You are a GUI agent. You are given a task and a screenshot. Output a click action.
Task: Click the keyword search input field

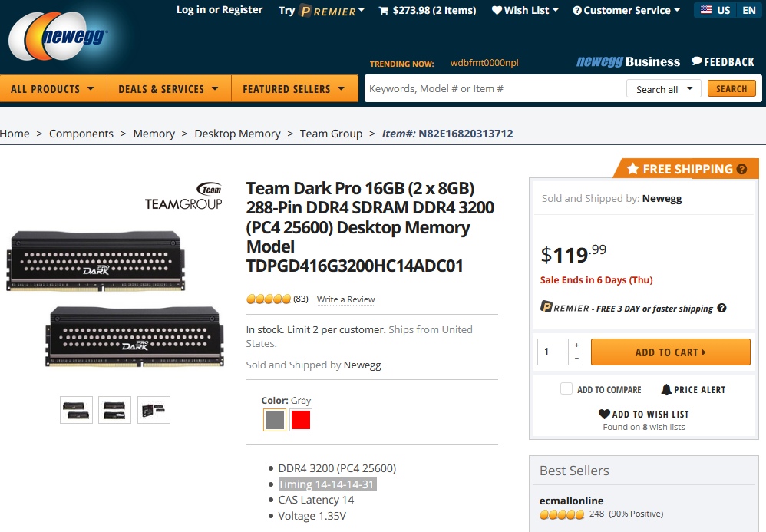coord(495,89)
